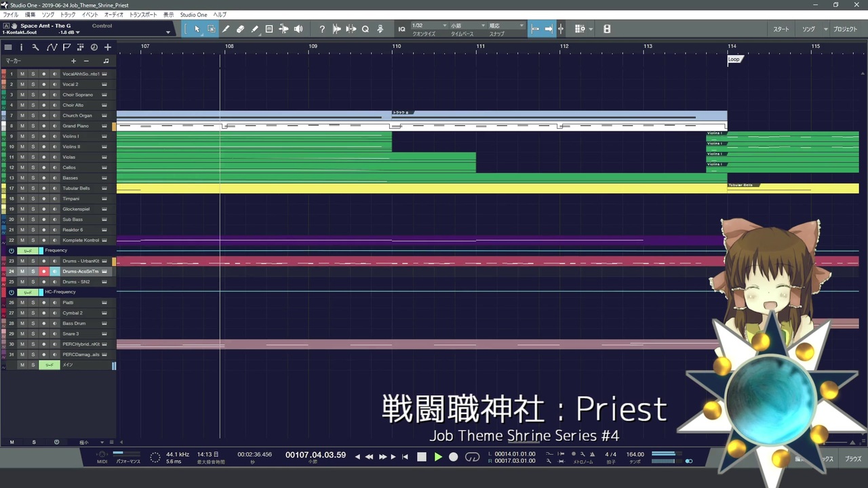Open the timebase dropdown
The height and width of the screenshot is (488, 868).
[467, 26]
